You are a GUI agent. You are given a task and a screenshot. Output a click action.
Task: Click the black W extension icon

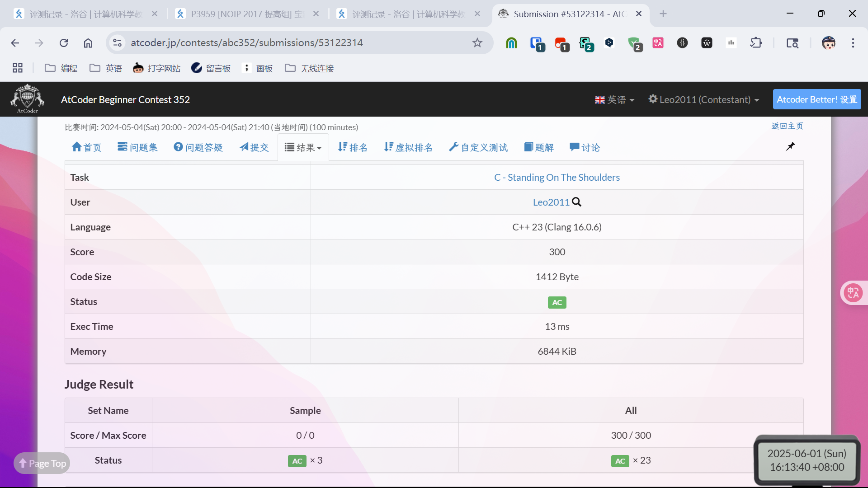tap(707, 43)
